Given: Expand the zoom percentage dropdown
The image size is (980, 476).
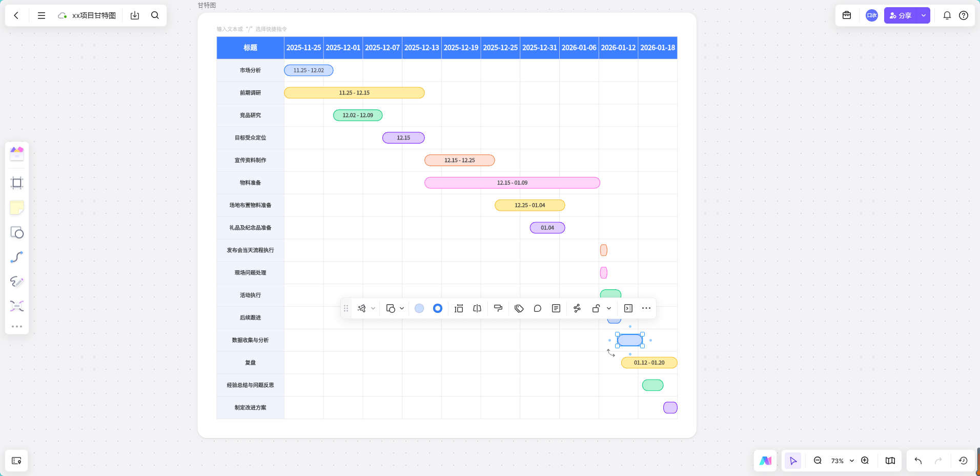Looking at the screenshot, I should tap(852, 461).
